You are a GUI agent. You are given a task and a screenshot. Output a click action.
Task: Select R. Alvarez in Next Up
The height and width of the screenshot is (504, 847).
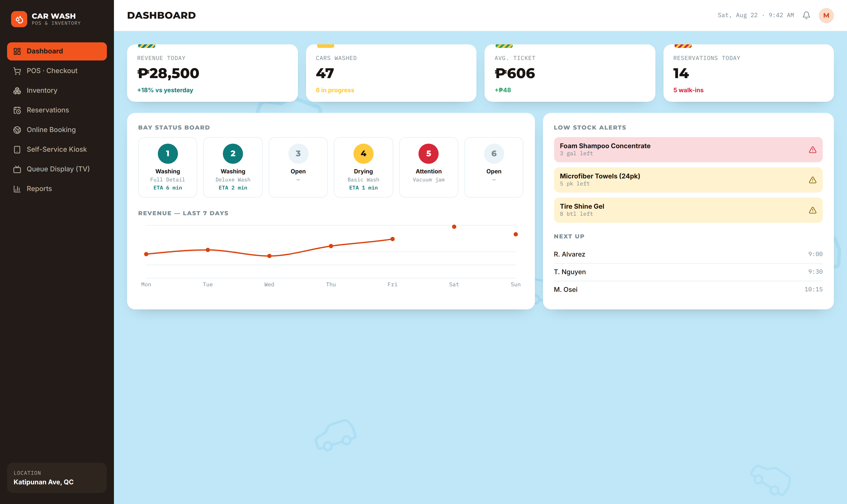click(x=688, y=254)
